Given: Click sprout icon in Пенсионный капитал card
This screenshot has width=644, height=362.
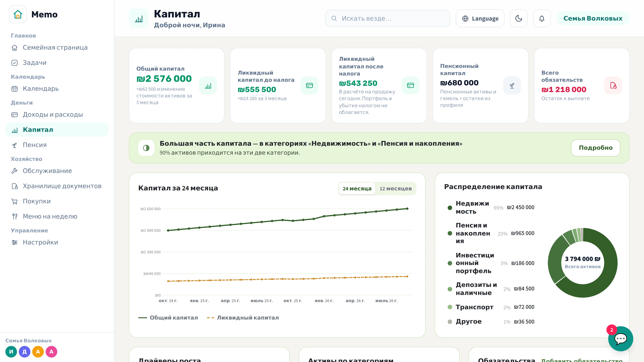Looking at the screenshot, I should tap(512, 86).
